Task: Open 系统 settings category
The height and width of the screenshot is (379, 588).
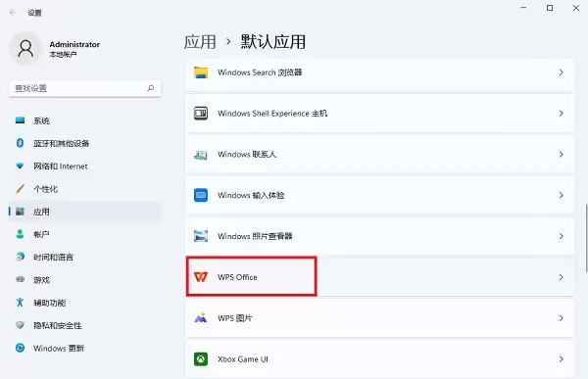Action: (84, 120)
